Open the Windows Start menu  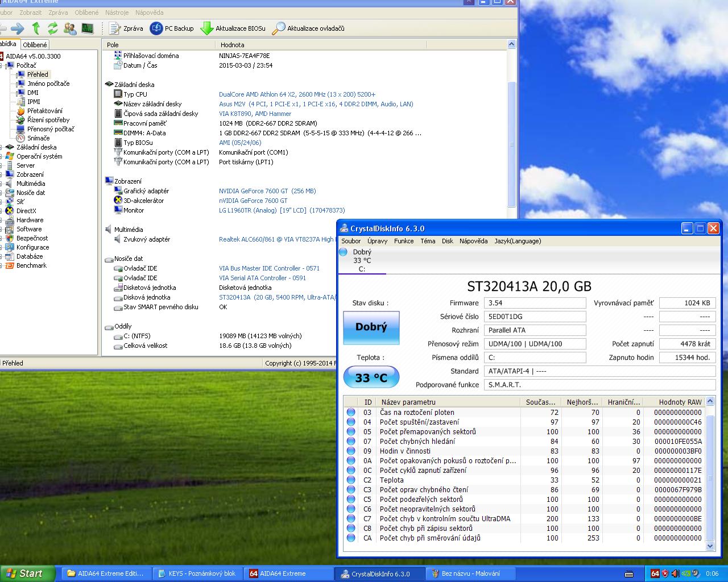coord(27,573)
